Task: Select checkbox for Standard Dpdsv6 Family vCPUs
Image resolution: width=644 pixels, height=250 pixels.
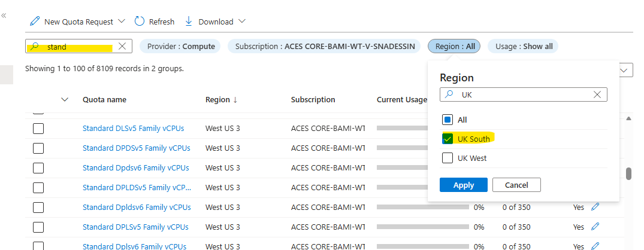Action: click(x=38, y=167)
